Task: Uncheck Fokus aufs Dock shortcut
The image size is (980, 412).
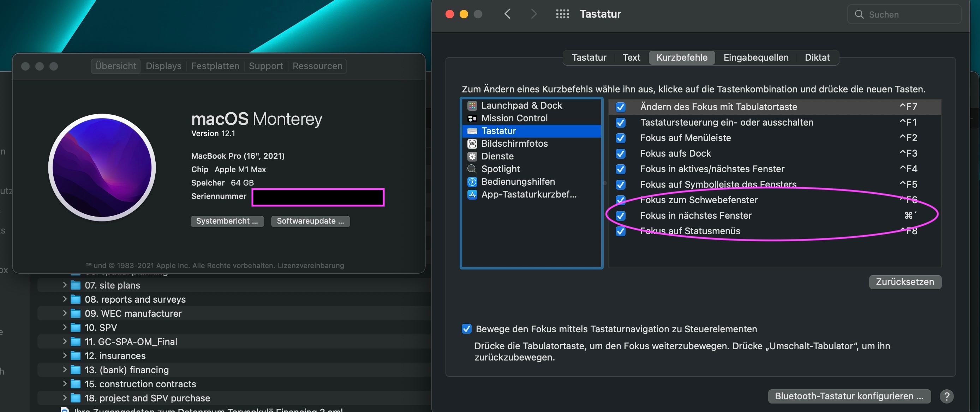Action: tap(621, 153)
